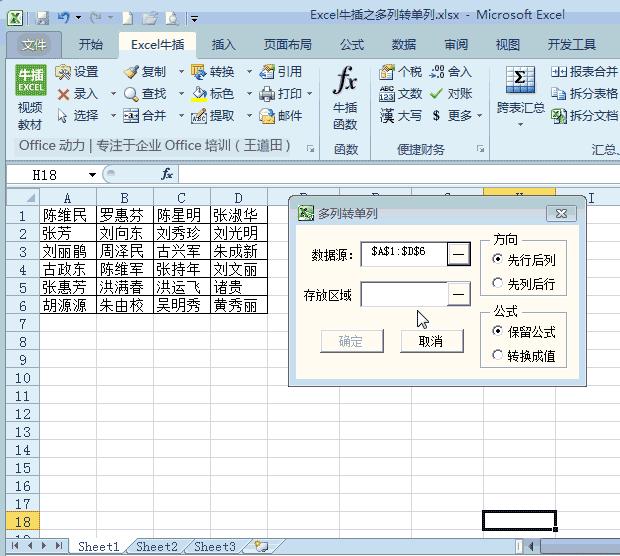This screenshot has width=620, height=556.
Task: Click the 大写 uppercase amount tool
Action: (401, 115)
